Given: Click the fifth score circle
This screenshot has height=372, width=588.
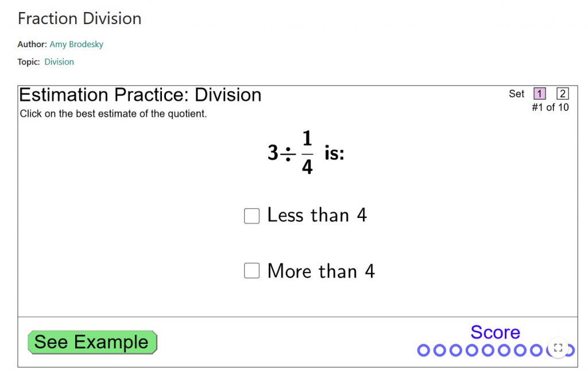Looking at the screenshot, I should point(488,350).
